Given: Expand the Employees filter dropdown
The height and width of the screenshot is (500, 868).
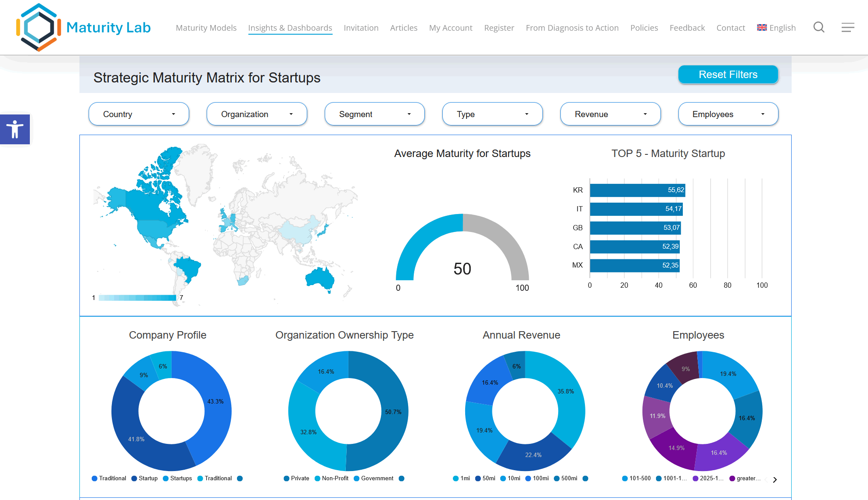Looking at the screenshot, I should coord(728,114).
